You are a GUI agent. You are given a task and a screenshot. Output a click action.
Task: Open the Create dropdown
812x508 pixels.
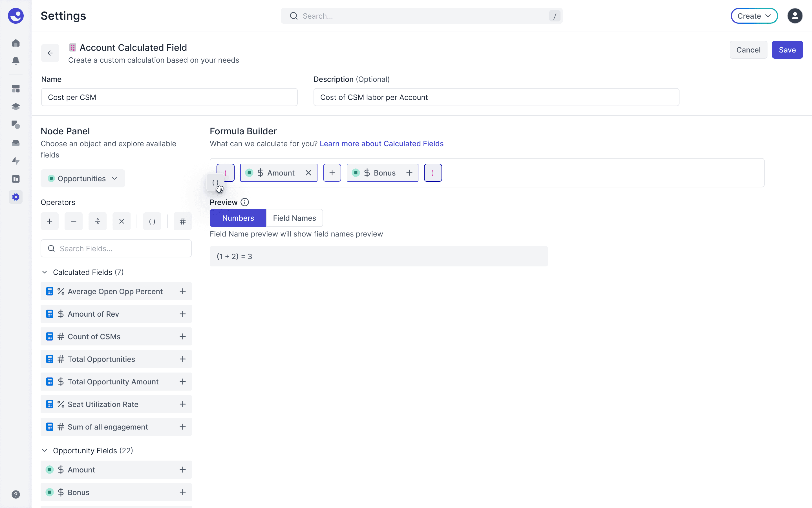[x=754, y=16]
